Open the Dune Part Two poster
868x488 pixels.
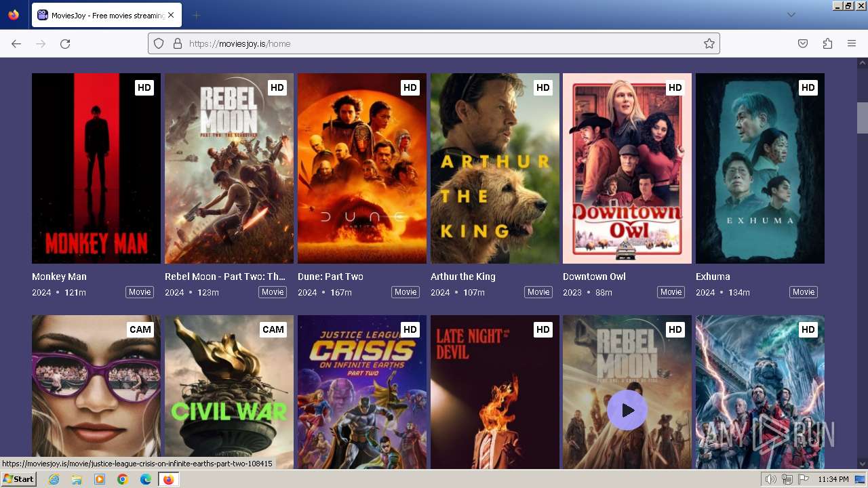(362, 168)
